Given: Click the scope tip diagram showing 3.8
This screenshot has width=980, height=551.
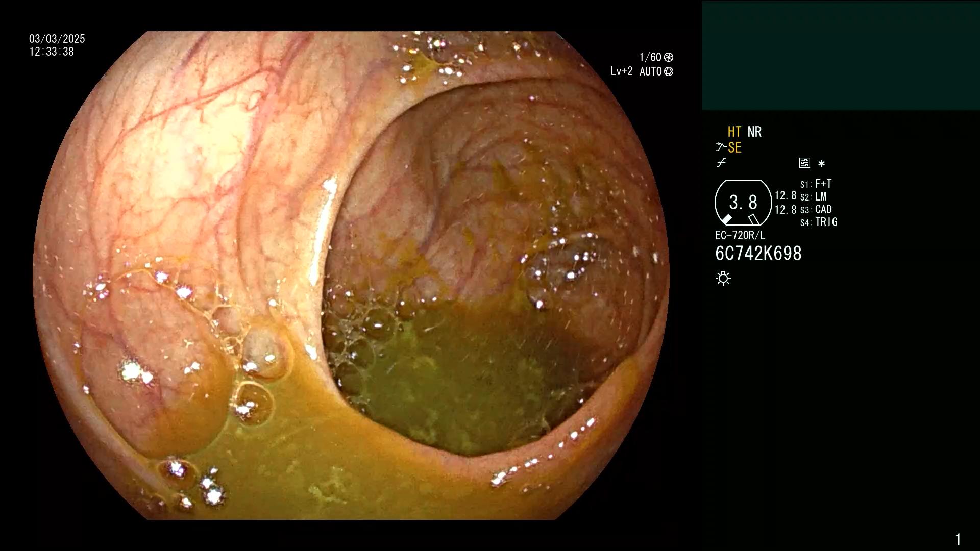Looking at the screenshot, I should coord(743,203).
